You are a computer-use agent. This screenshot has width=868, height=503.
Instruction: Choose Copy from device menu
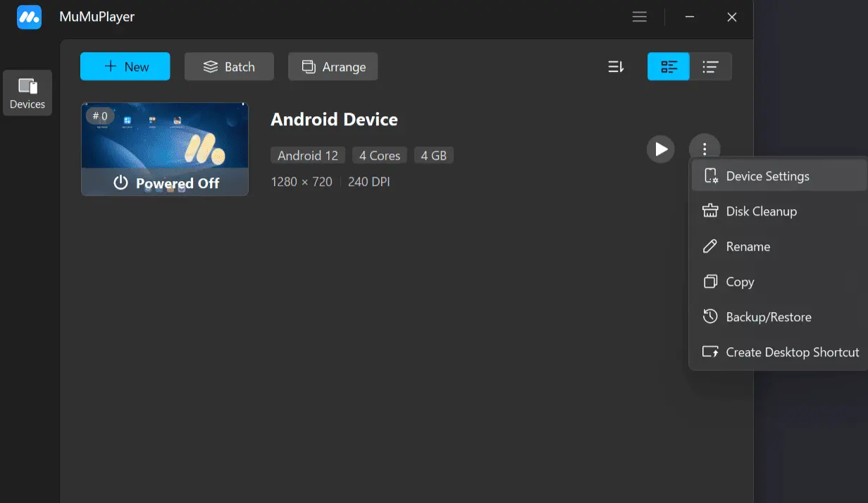click(779, 282)
